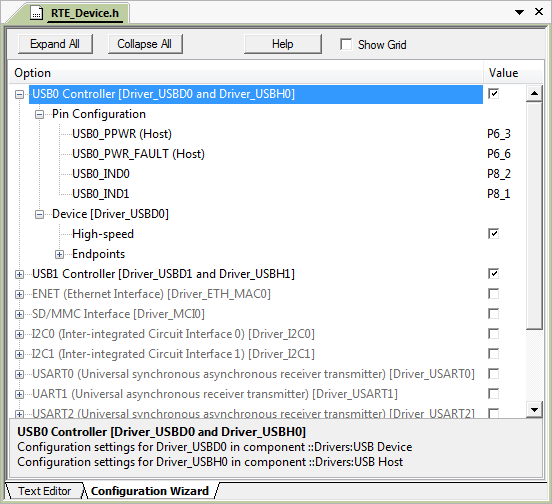Uncheck the High-speed option checkbox
Viewport: 552px width, 504px height.
click(493, 234)
